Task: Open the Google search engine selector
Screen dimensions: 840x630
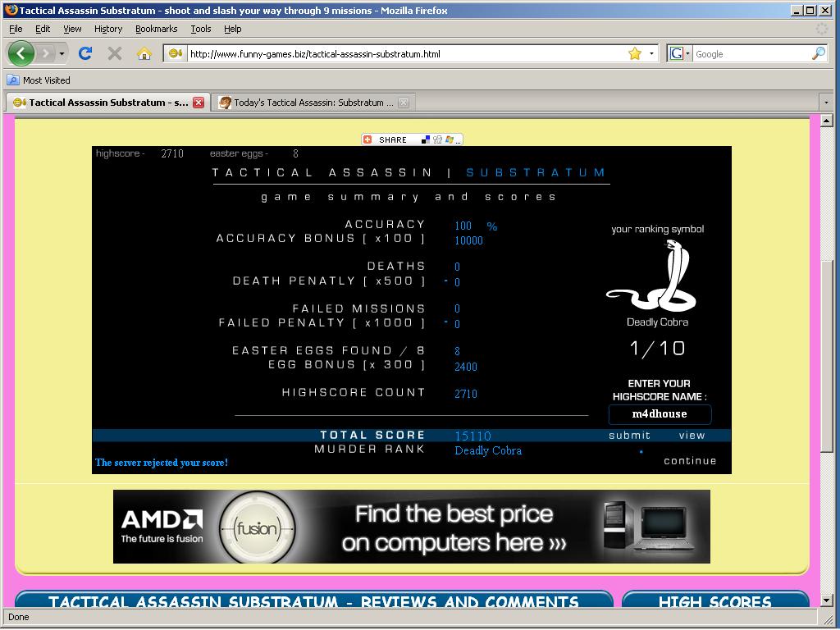Action: click(x=680, y=53)
